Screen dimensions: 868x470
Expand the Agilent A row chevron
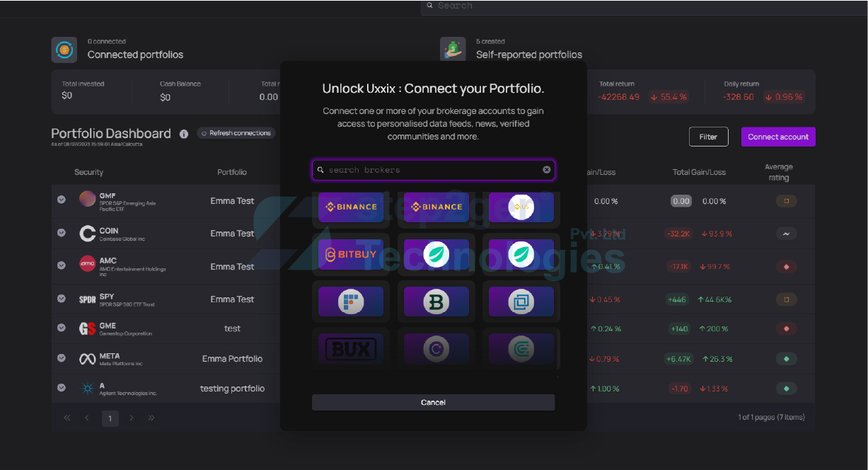62,388
